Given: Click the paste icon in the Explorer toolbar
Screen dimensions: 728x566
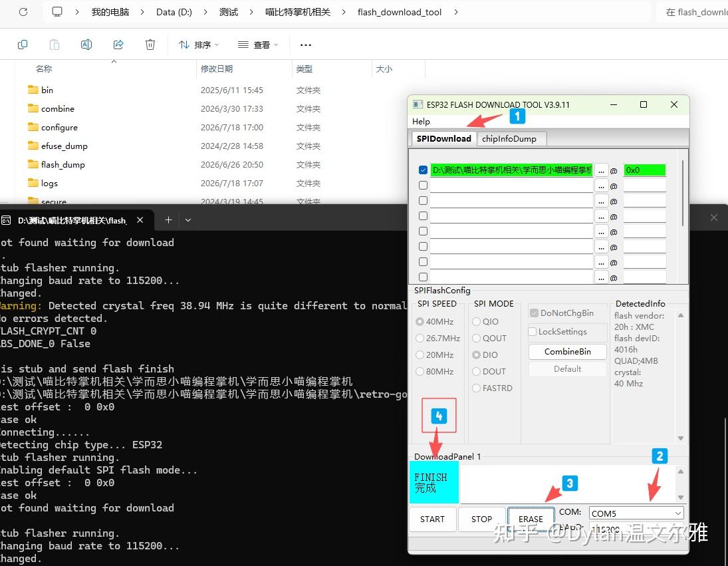Looking at the screenshot, I should pyautogui.click(x=55, y=45).
